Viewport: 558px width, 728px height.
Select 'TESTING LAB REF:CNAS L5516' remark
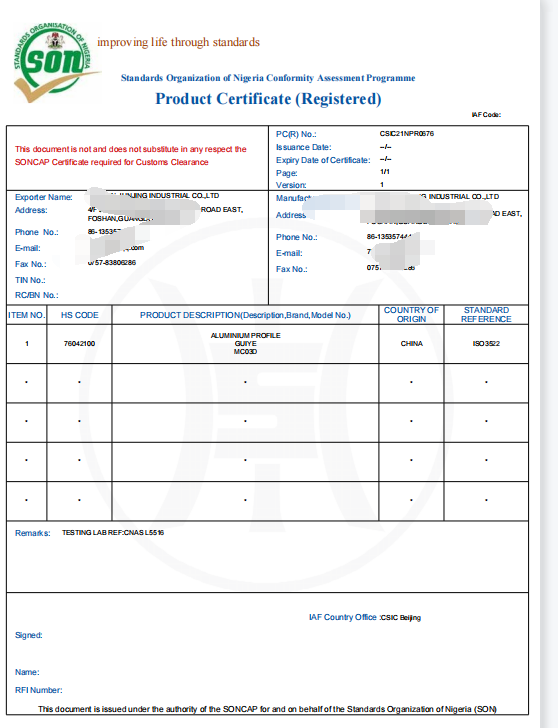pyautogui.click(x=113, y=533)
